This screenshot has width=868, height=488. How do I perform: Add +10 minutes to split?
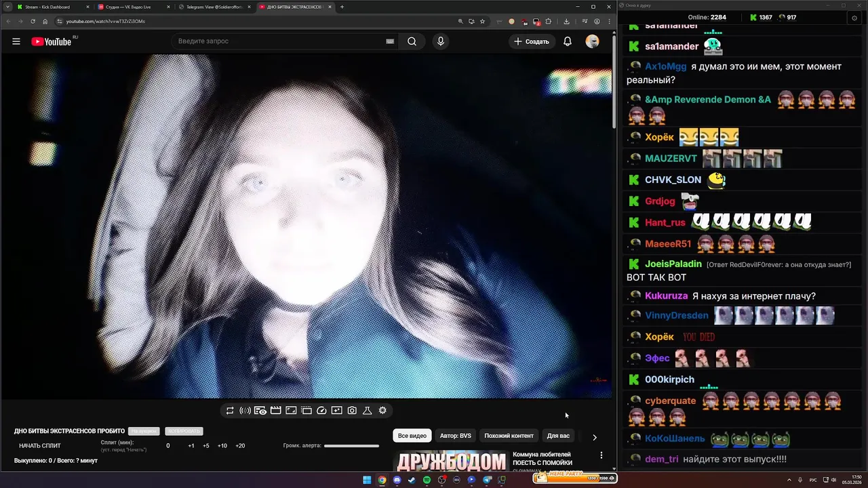click(222, 446)
